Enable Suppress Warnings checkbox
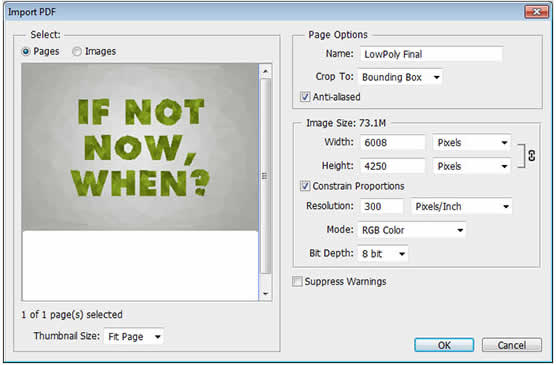 coord(297,282)
